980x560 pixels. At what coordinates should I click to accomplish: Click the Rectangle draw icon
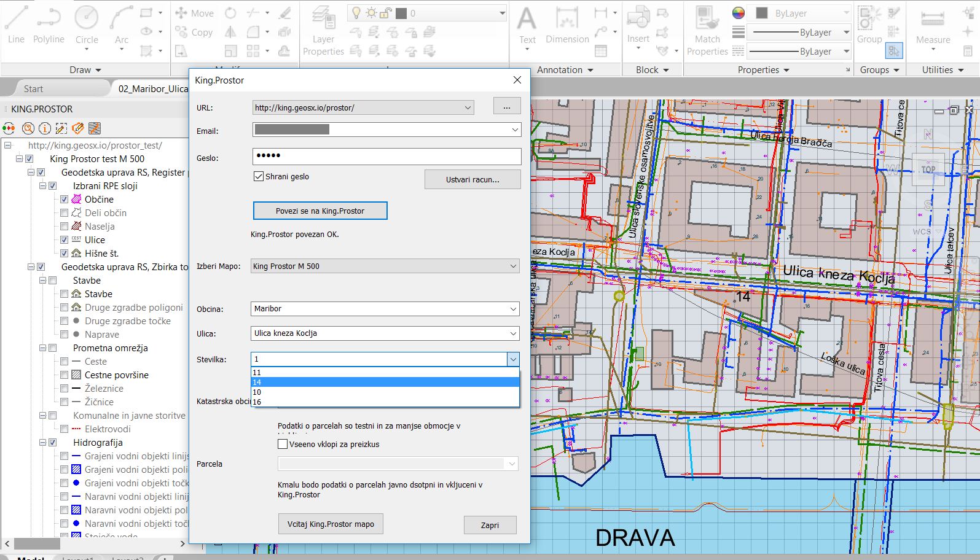[146, 13]
